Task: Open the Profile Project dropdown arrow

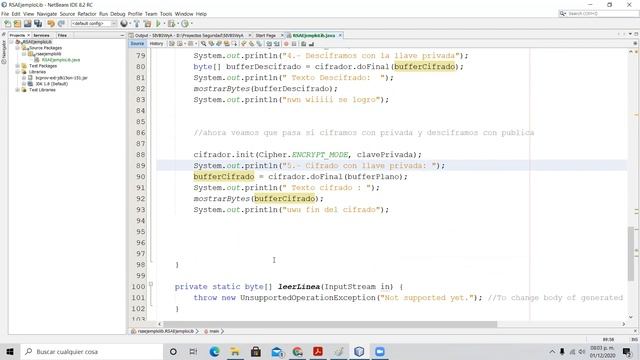Action: (191, 24)
